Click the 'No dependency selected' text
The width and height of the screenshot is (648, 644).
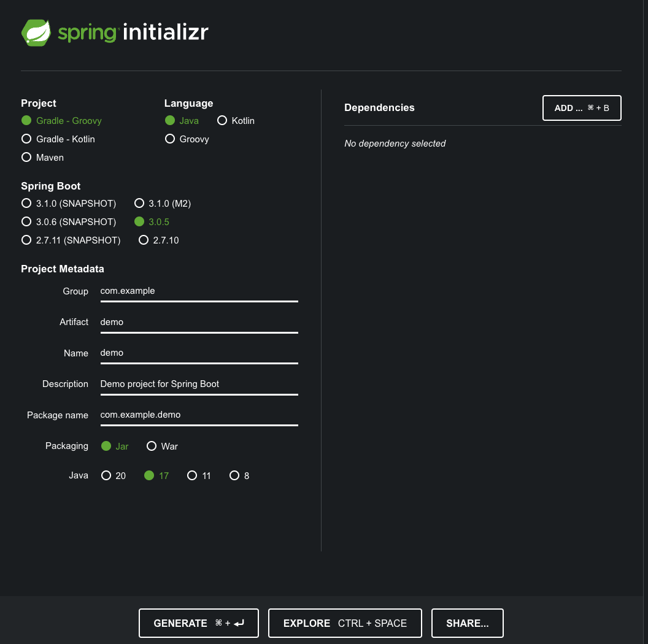(x=395, y=144)
